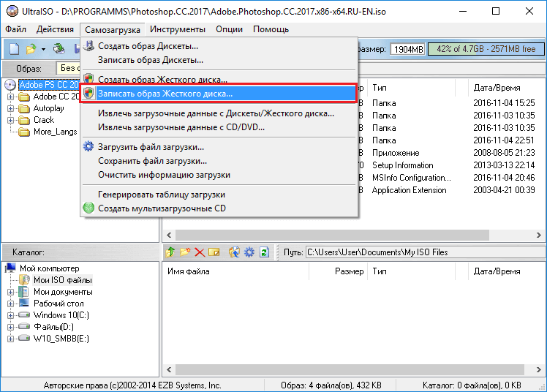
Task: Click shield icon beside Записать образ Жесткого диска
Action: [x=89, y=93]
